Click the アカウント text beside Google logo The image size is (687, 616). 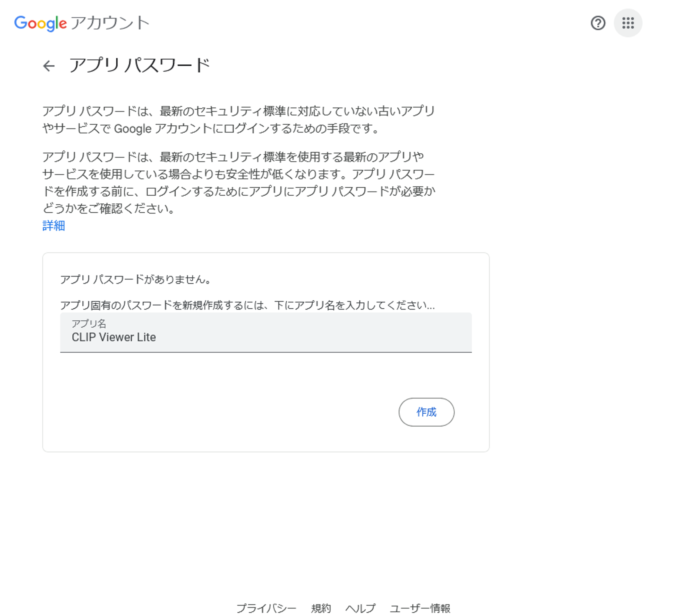click(110, 23)
